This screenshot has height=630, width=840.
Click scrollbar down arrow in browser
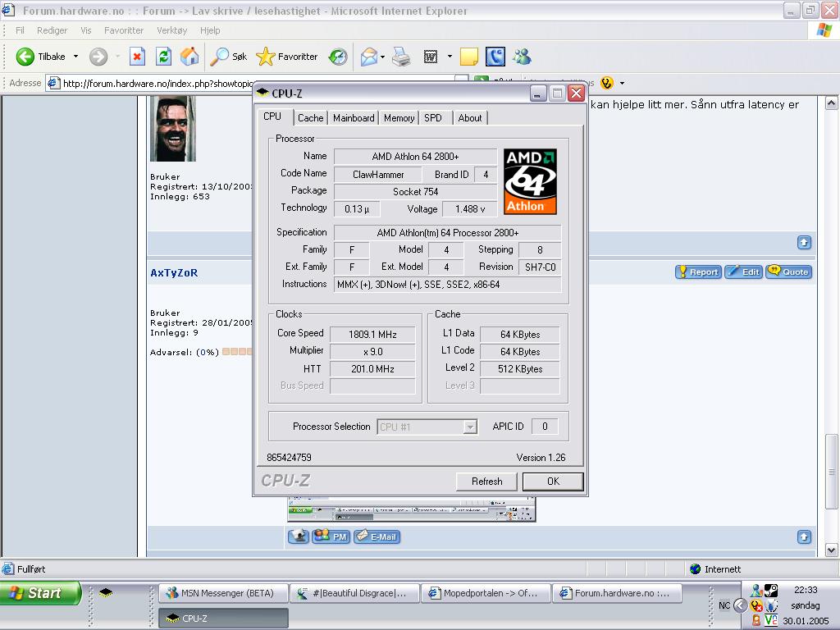[831, 550]
